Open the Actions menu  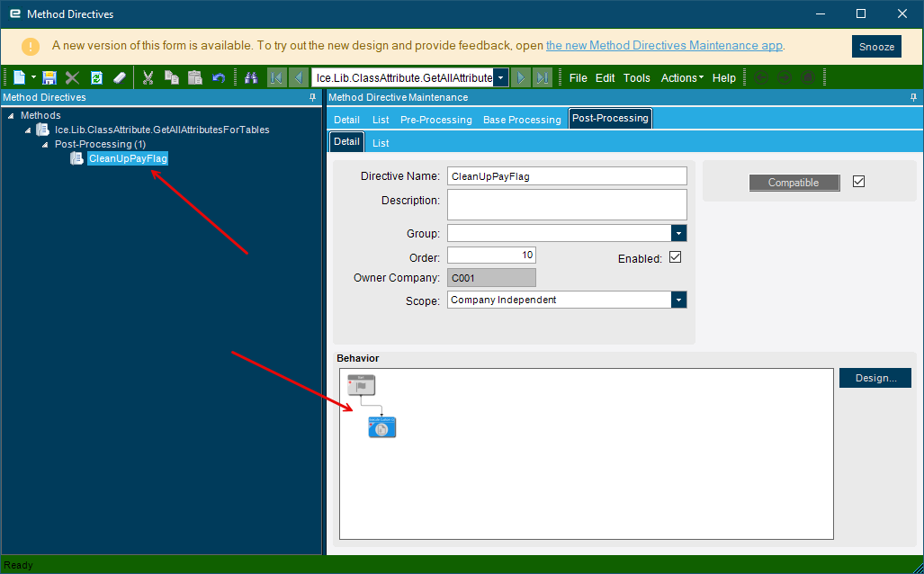pyautogui.click(x=682, y=77)
